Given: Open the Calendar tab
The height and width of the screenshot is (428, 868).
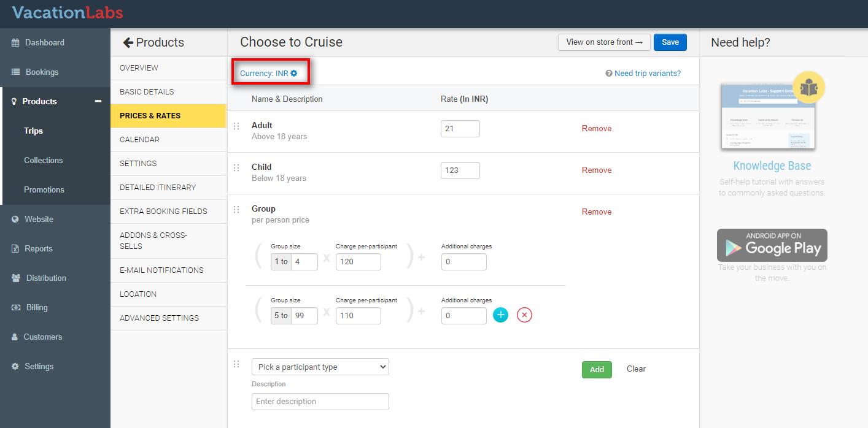Looking at the screenshot, I should pyautogui.click(x=139, y=139).
